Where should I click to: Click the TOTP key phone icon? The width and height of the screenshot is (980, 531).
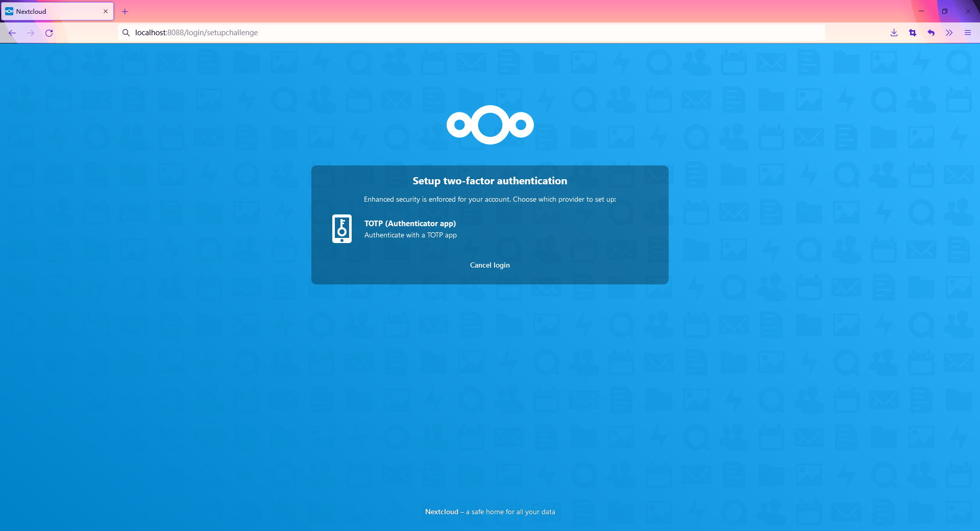342,229
